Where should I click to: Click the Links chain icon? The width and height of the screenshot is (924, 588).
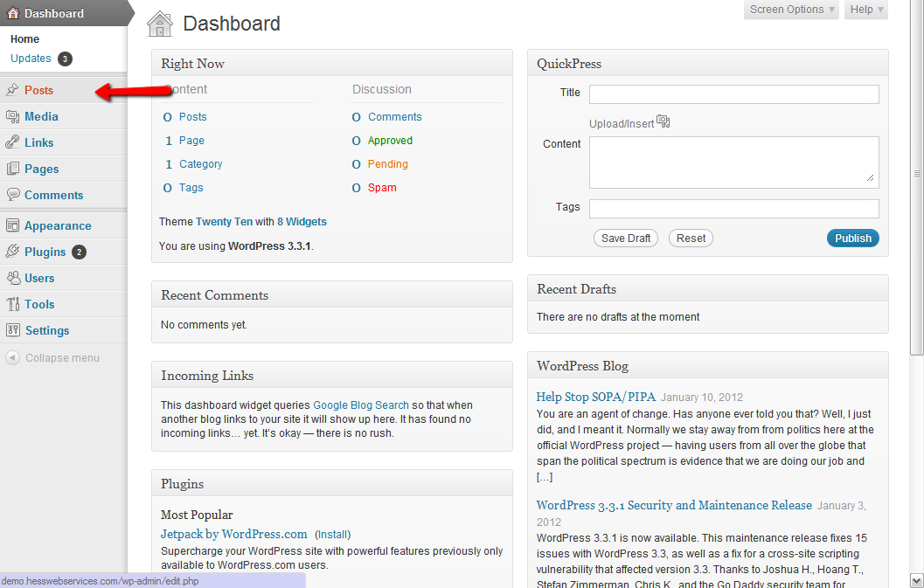point(12,142)
